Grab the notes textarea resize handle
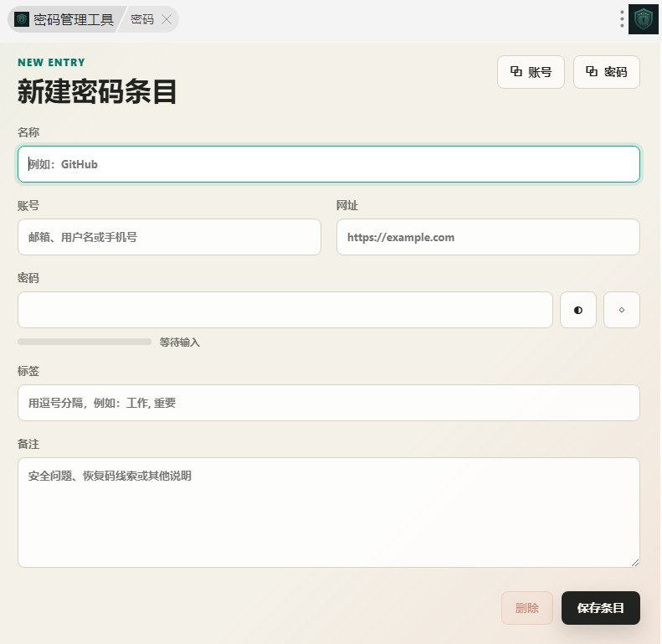This screenshot has height=644, width=662. [x=635, y=563]
